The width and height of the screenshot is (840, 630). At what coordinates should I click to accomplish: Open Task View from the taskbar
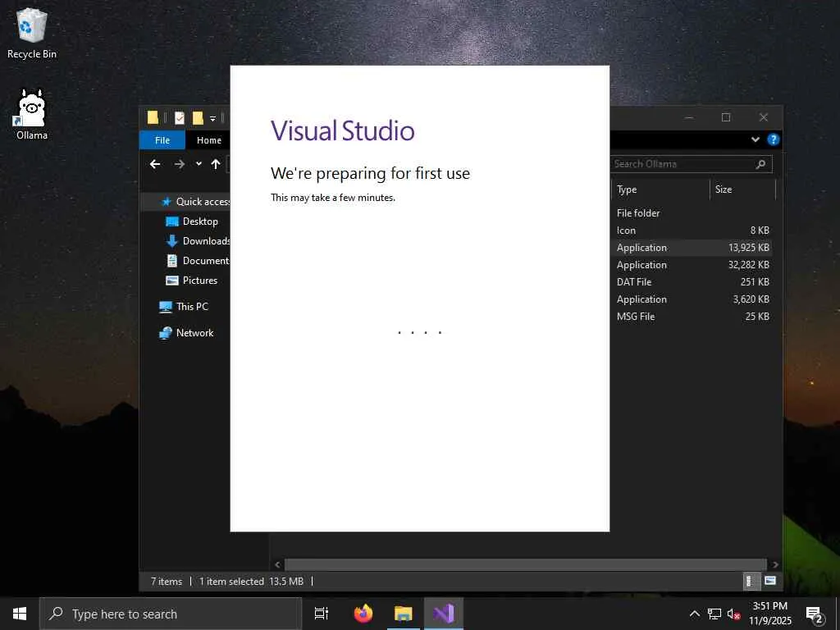pos(322,614)
